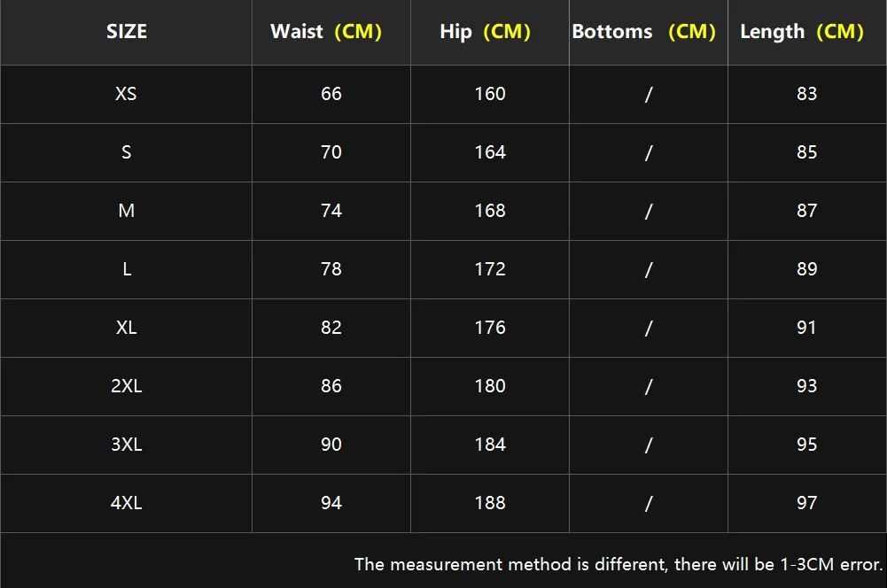This screenshot has height=588, width=887.
Task: Select length value 97 in 4XL row
Action: pos(806,503)
